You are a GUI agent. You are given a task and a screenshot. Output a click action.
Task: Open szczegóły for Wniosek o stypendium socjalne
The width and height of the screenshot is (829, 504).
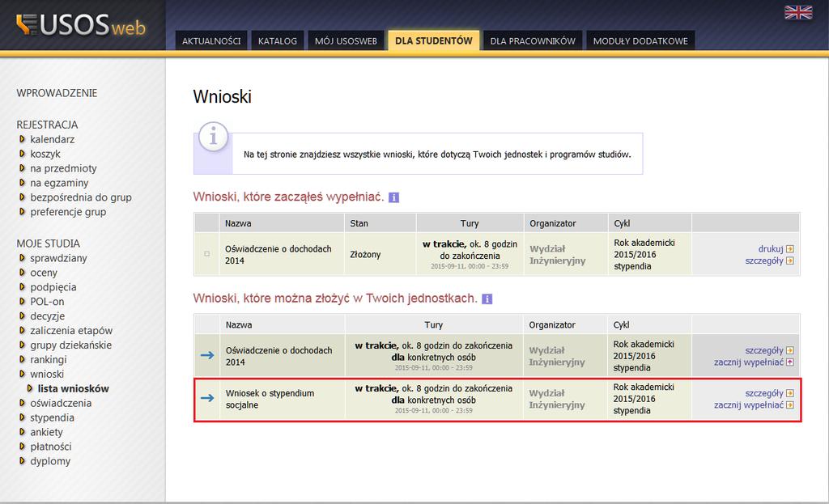click(764, 393)
